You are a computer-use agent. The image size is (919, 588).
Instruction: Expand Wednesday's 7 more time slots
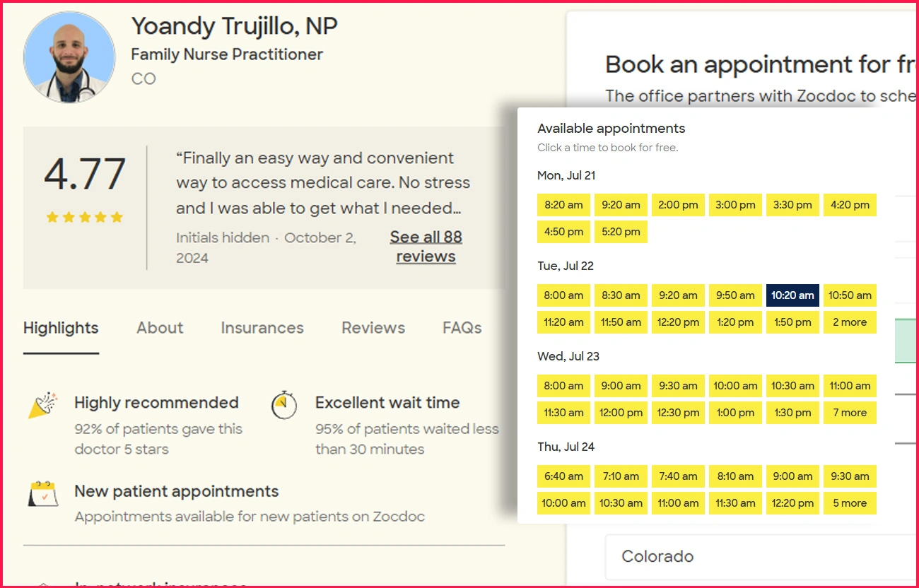point(850,413)
